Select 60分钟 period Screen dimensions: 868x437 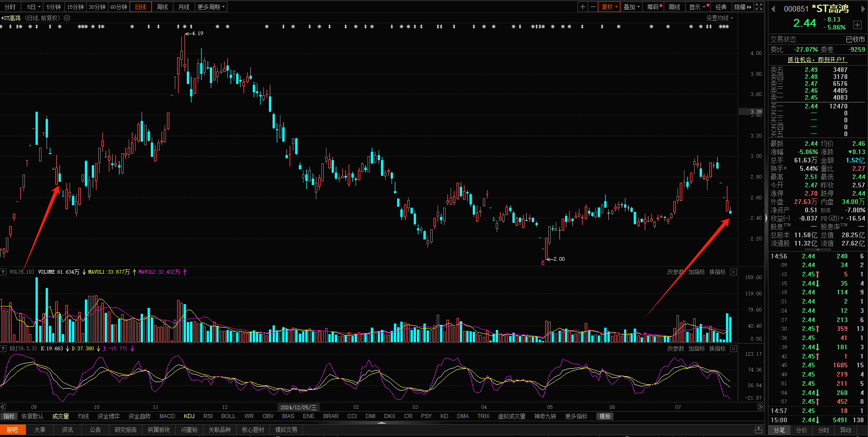tap(119, 7)
